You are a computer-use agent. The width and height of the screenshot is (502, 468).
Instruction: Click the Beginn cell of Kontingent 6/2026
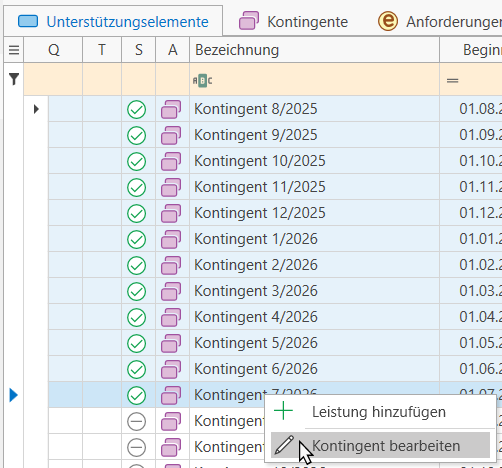(471, 369)
